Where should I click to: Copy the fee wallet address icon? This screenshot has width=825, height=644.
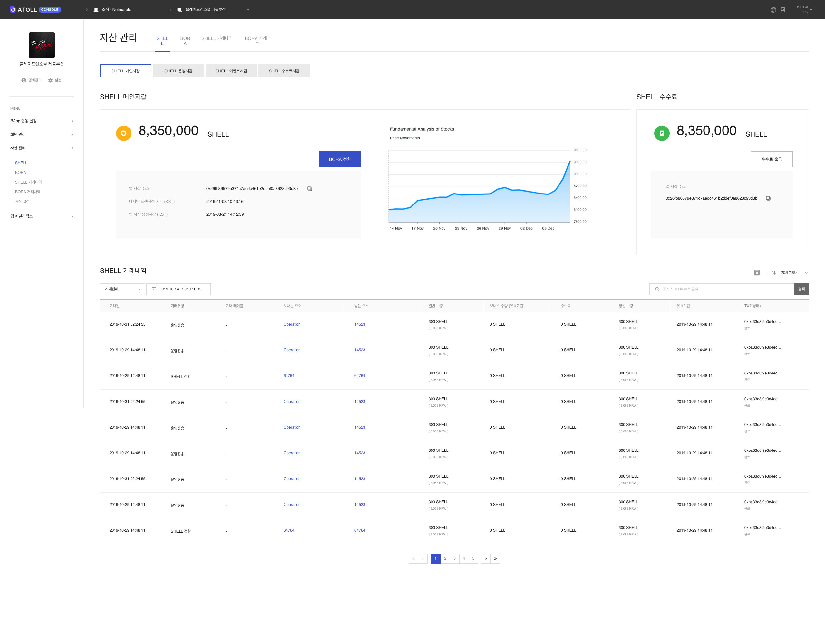[x=768, y=198]
